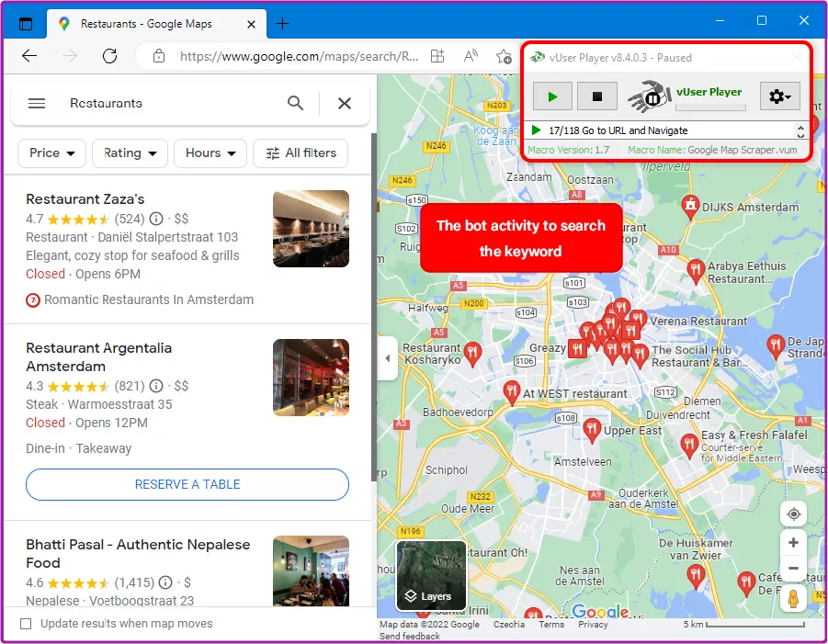Click info icon next to 821 reviews

tap(156, 386)
